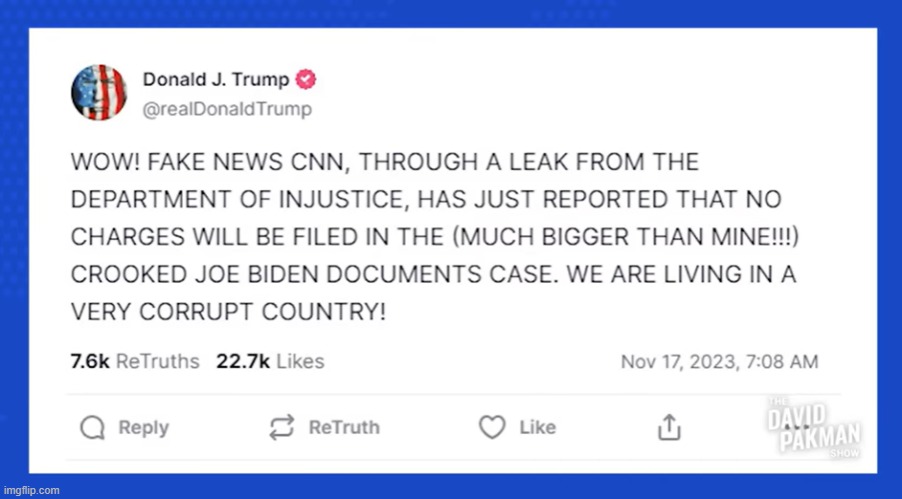Image resolution: width=902 pixels, height=499 pixels.
Task: Click the CROOKED JOE BIDEN DOCUMENTS line
Action: (x=433, y=275)
